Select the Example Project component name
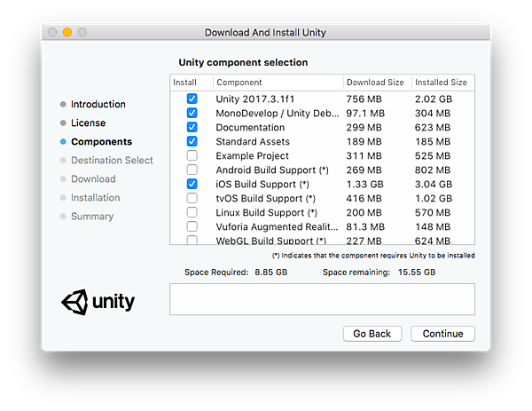532x411 pixels. [252, 156]
